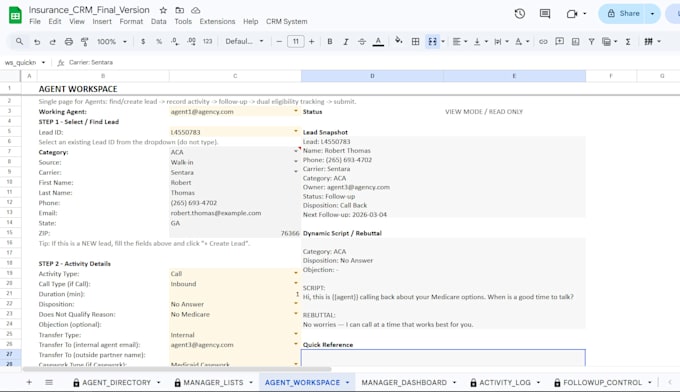Print the spreadsheet
680x392 pixels.
point(69,42)
